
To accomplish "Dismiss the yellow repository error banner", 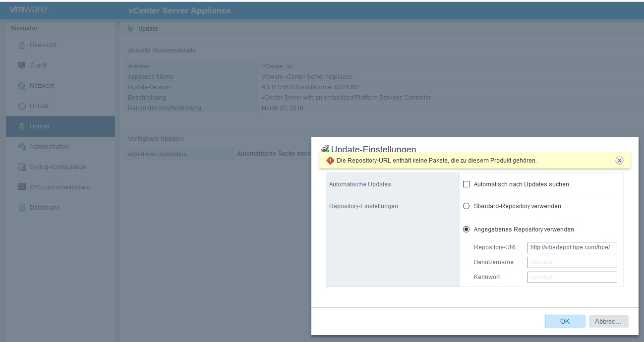I will tap(619, 161).
